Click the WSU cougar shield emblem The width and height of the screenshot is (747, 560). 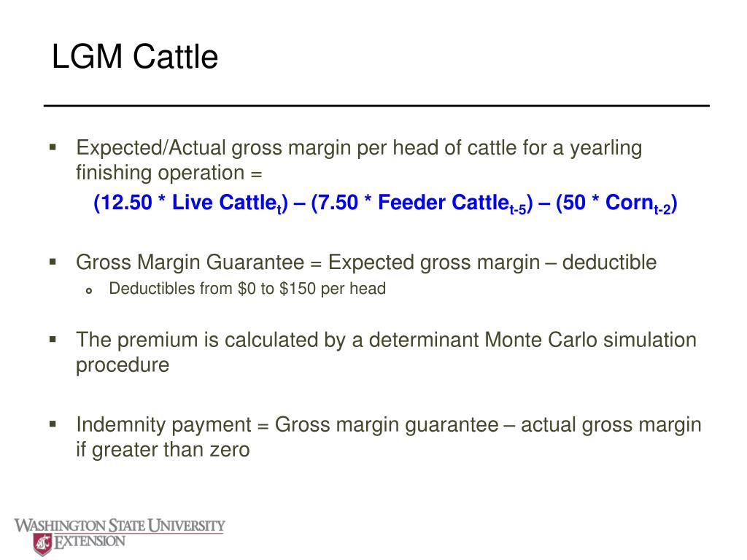tap(42, 545)
